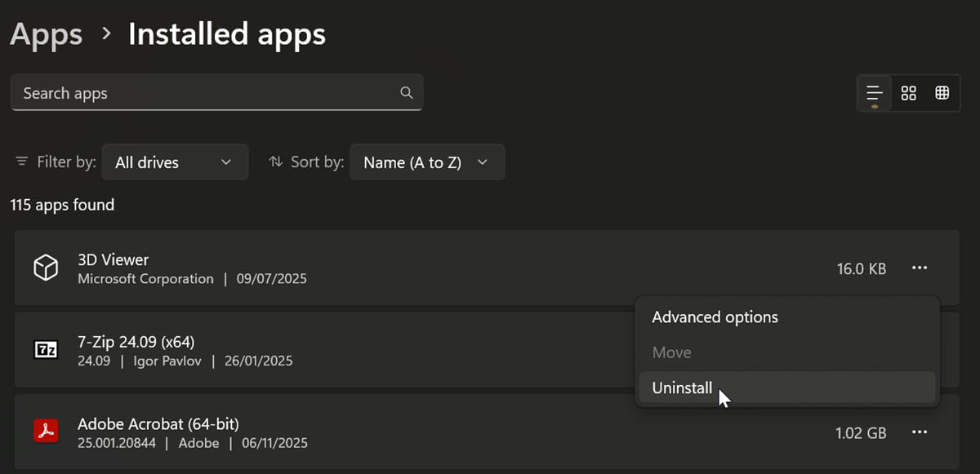
Task: Open the All drives filter dropdown
Action: coord(174,162)
